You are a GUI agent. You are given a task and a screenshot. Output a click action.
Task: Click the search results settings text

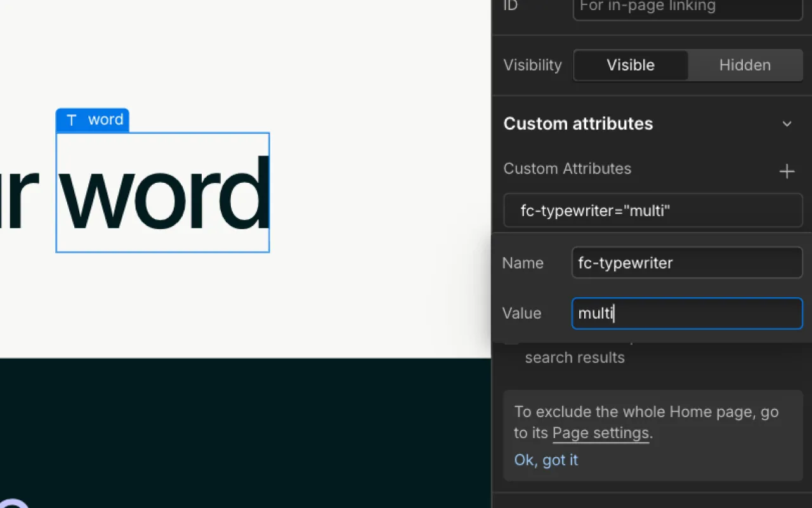(575, 357)
